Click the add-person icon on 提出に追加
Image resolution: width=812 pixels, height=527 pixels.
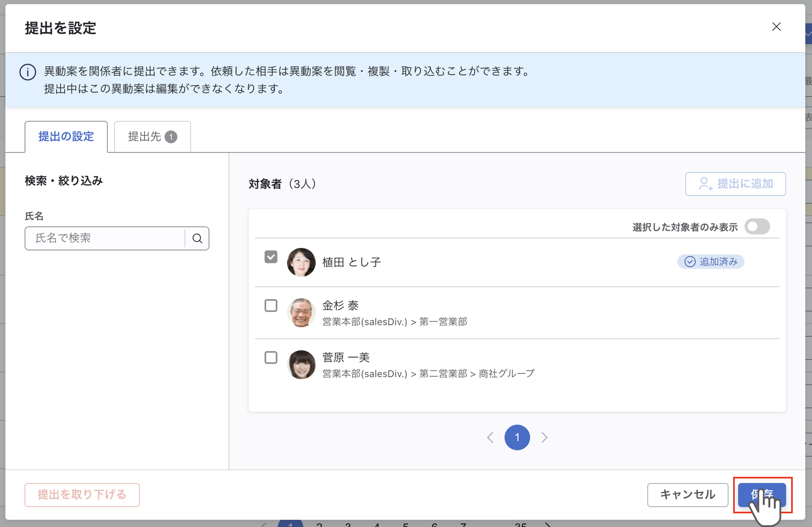[x=705, y=184]
